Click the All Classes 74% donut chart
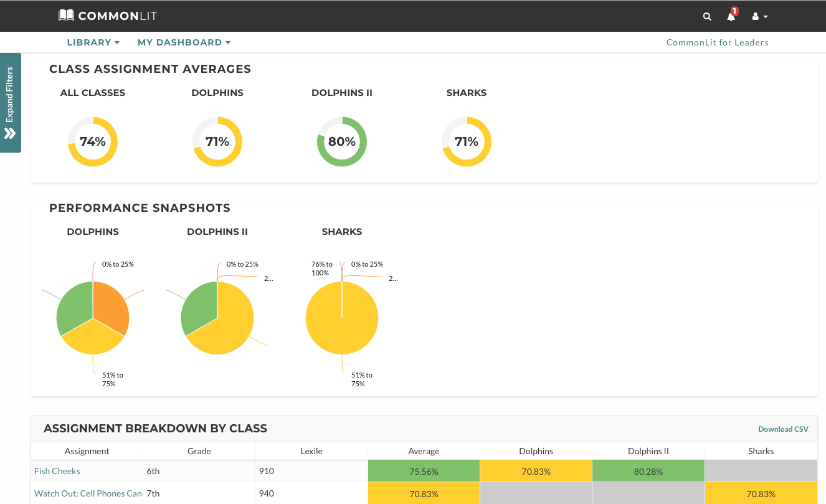 pyautogui.click(x=93, y=141)
